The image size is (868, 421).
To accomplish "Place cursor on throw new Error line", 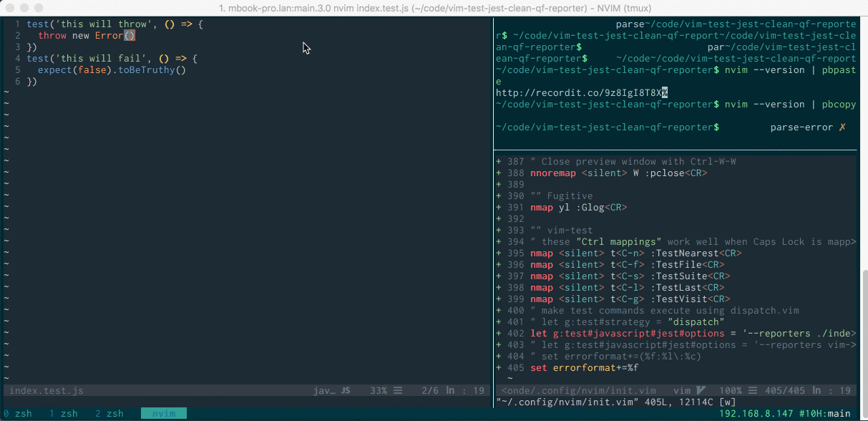I will tap(87, 36).
